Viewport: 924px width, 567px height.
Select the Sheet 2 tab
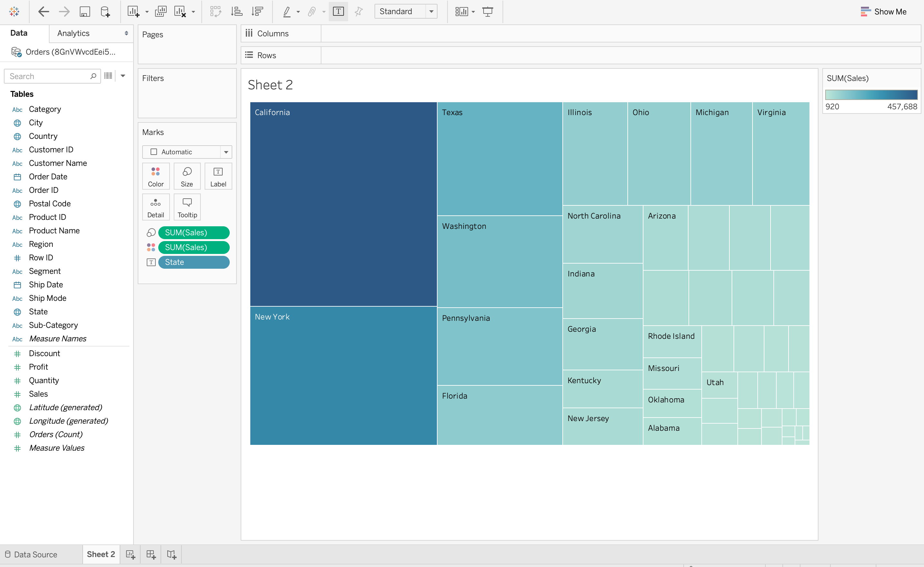(101, 554)
